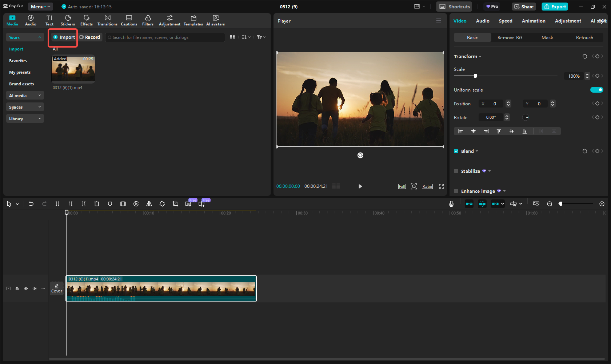Select the Mask tab
This screenshot has width=611, height=364.
coord(547,37)
